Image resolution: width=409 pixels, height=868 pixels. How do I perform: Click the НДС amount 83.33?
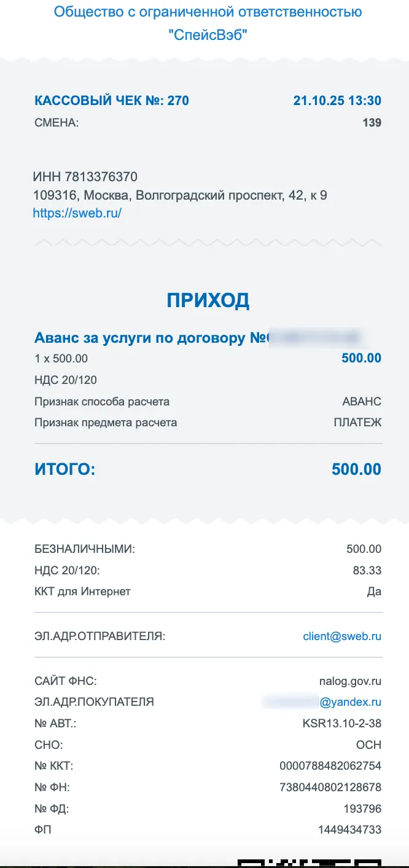[367, 571]
